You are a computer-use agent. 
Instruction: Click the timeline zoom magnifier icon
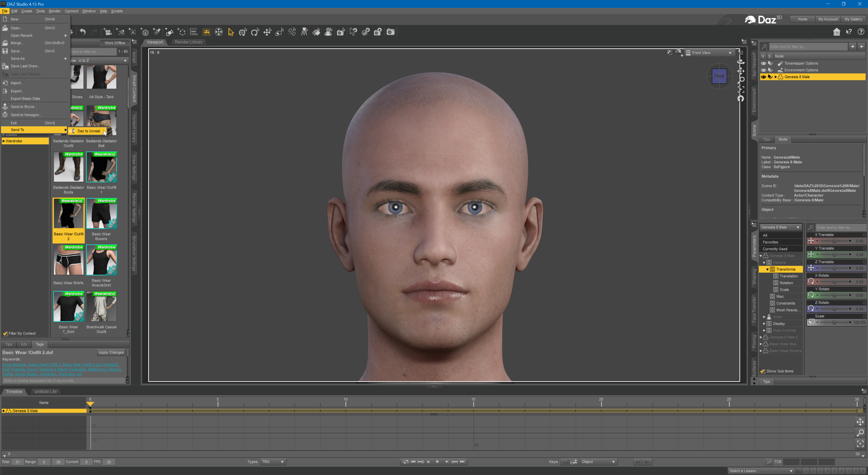(860, 433)
